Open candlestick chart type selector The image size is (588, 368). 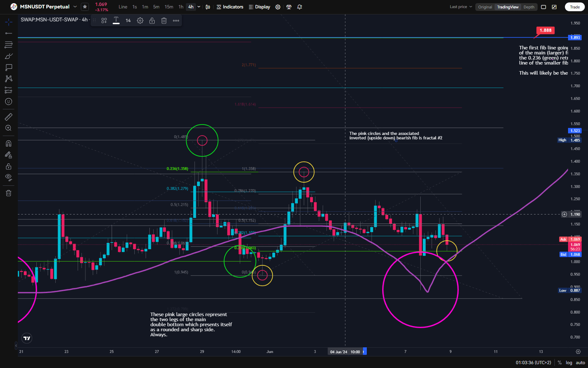tap(208, 7)
